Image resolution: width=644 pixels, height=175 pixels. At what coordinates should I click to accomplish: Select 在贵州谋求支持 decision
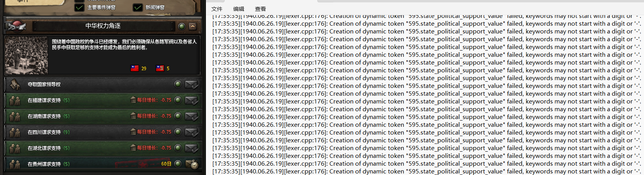tap(103, 164)
